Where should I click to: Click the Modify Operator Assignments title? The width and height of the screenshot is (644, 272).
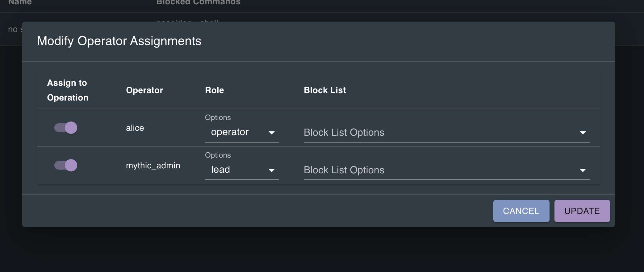tap(119, 41)
